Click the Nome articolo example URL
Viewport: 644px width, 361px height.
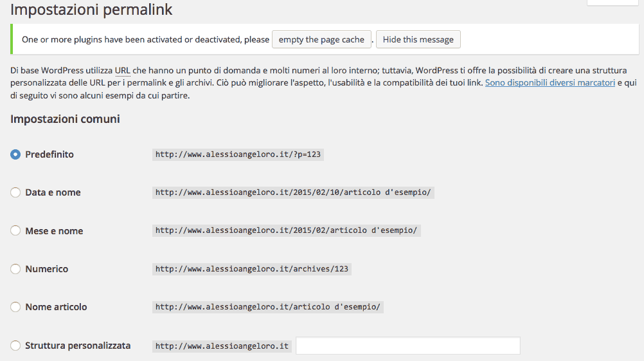pyautogui.click(x=267, y=307)
